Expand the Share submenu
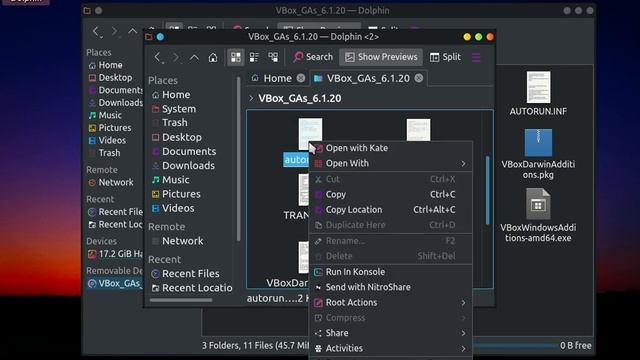 pyautogui.click(x=391, y=333)
